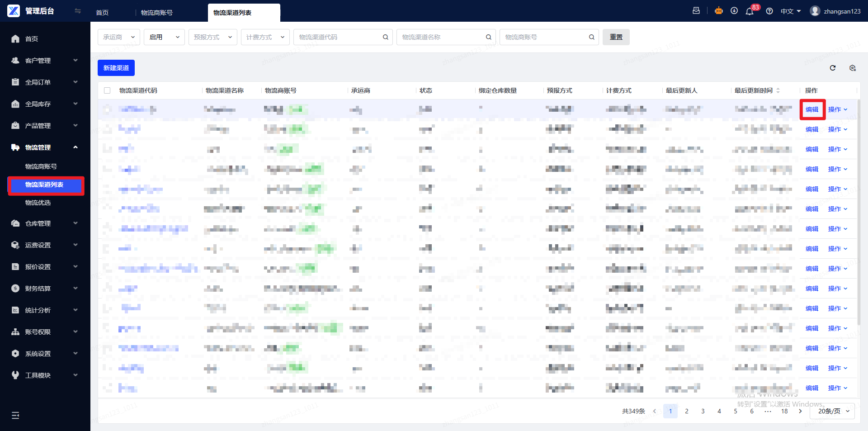Open the 计费方式 filter dropdown

tap(265, 37)
